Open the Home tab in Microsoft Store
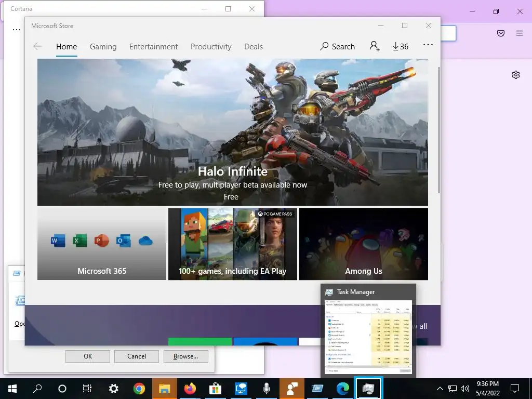Viewport: 532px width, 399px height. (66, 46)
